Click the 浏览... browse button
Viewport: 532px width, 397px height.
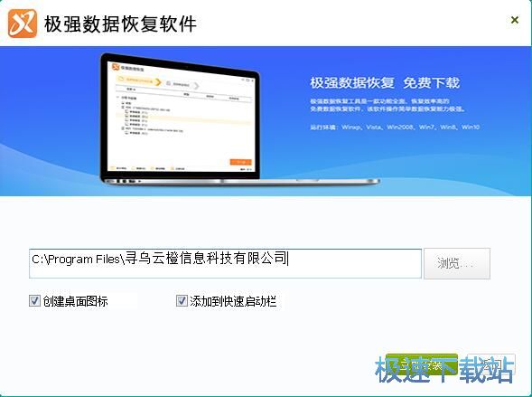[457, 263]
